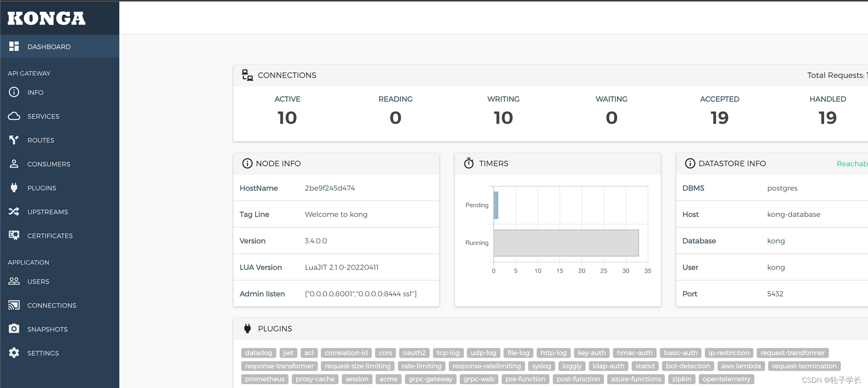Click the ldap-auth plugin tag
This screenshot has height=388, width=868.
click(x=608, y=366)
